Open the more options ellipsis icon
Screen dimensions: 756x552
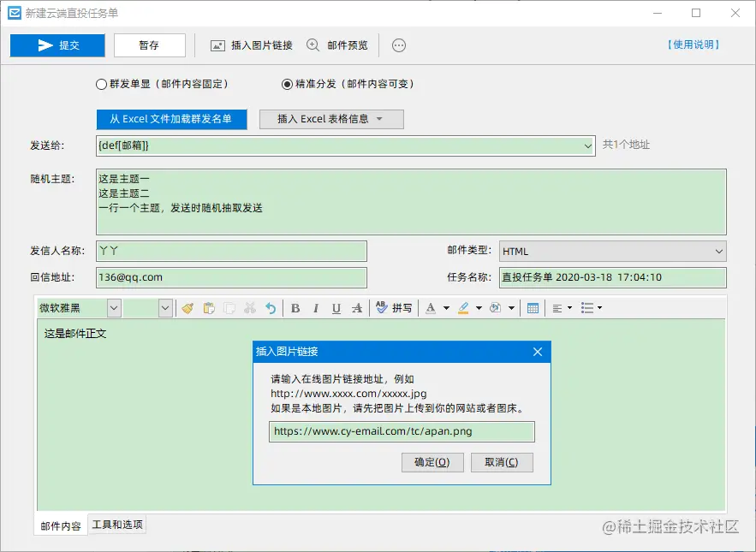(399, 45)
